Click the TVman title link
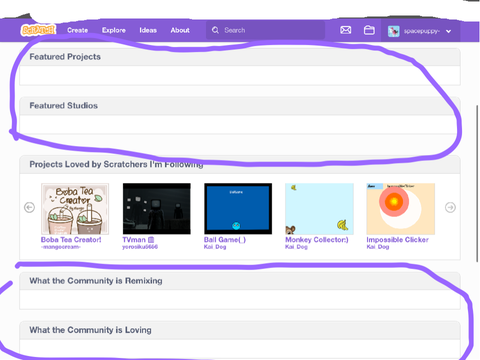 click(x=138, y=240)
